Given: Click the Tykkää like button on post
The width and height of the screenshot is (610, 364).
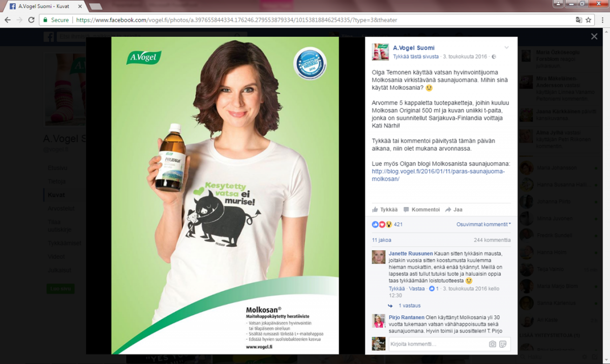Looking at the screenshot, I should 385,209.
